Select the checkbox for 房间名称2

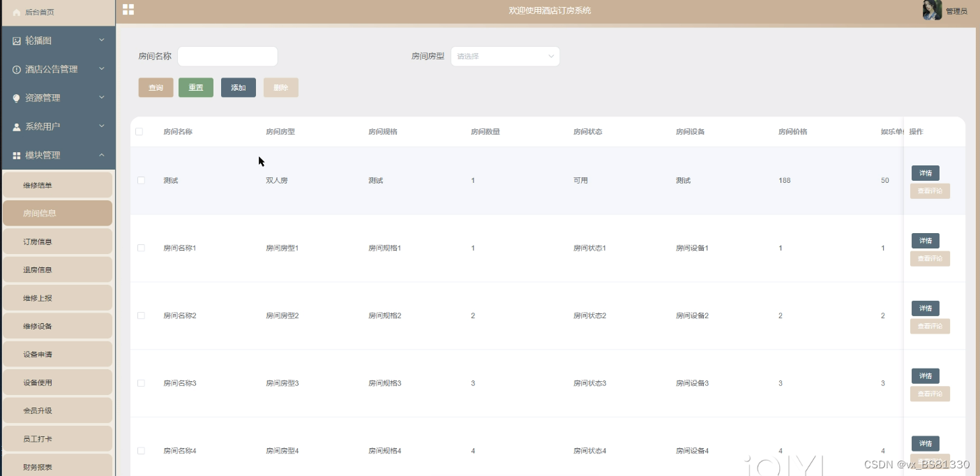141,315
